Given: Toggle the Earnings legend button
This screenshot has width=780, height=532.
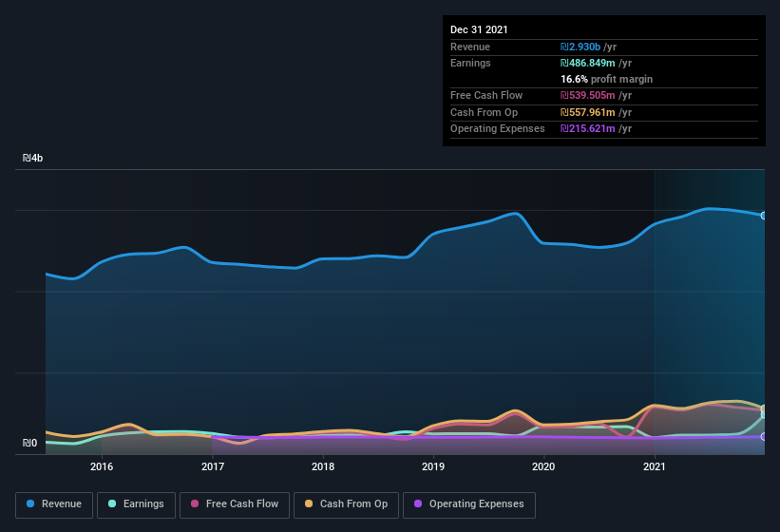Looking at the screenshot, I should (136, 504).
